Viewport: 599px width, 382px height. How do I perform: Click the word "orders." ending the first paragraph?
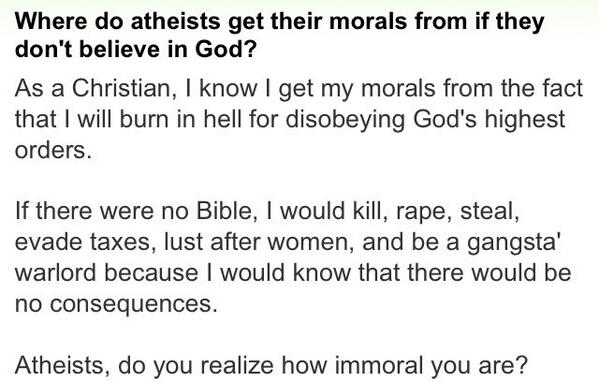point(53,150)
